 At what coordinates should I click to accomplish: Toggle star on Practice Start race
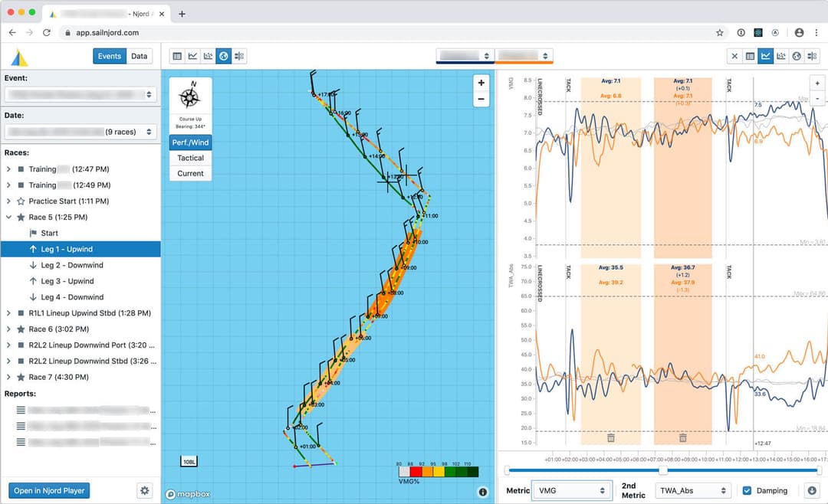[x=21, y=201]
